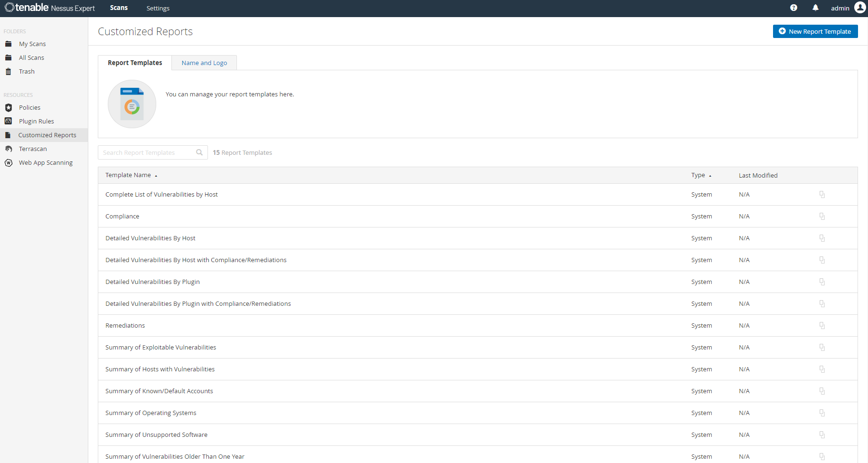The height and width of the screenshot is (463, 868).
Task: Open the Settings menu
Action: tap(158, 8)
